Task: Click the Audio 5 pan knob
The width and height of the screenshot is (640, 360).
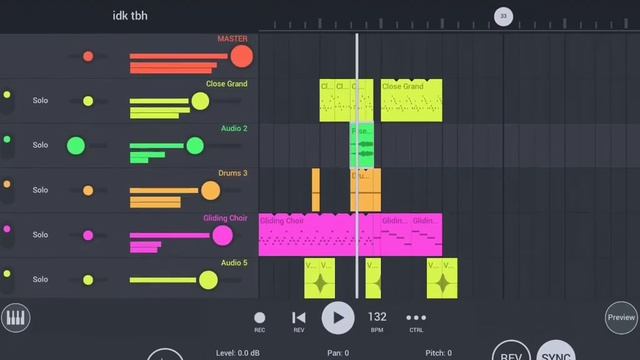Action: 88,280
